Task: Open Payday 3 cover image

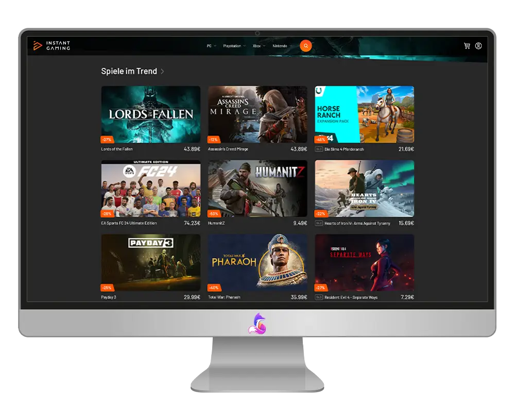Action: click(x=151, y=263)
